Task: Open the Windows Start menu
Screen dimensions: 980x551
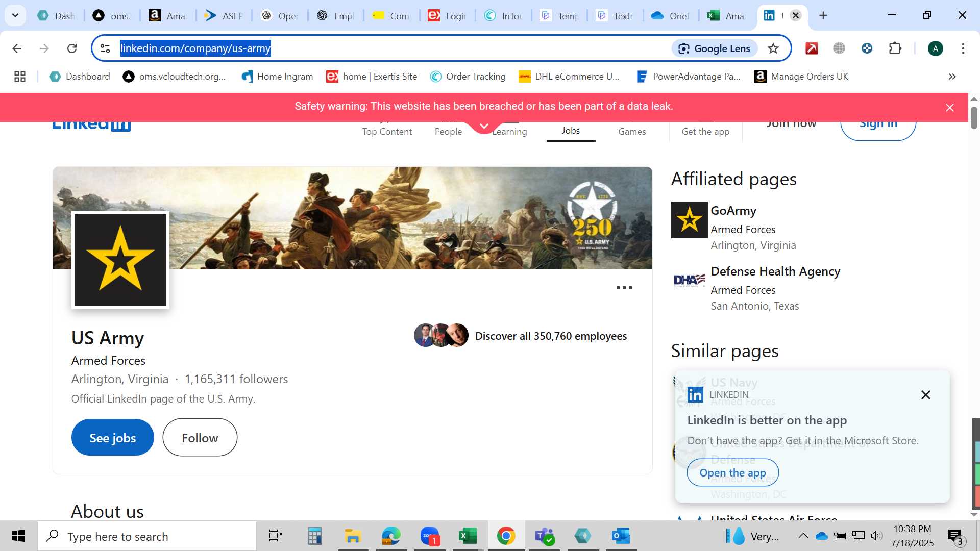Action: point(18,536)
